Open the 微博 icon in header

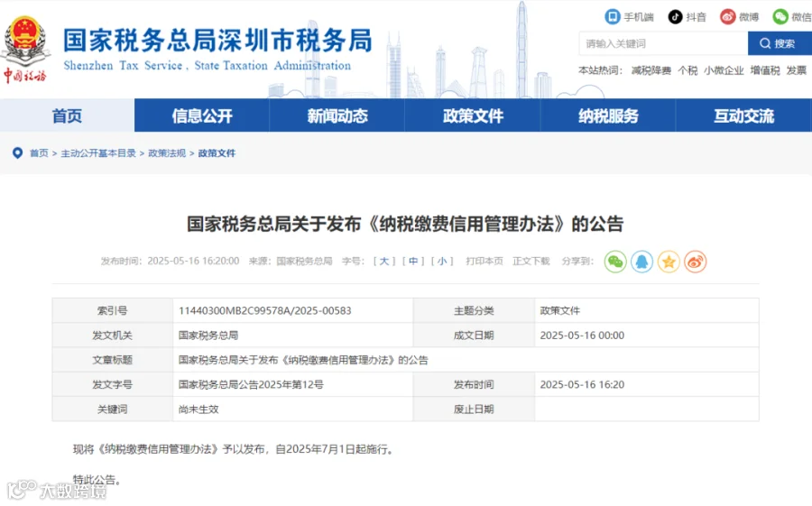click(x=727, y=16)
